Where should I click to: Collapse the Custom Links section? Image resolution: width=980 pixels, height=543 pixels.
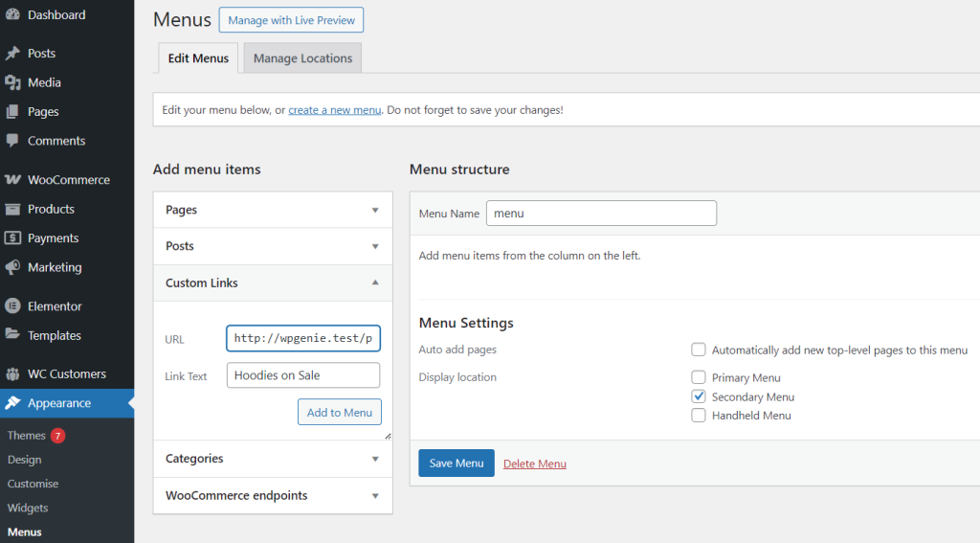[x=375, y=283]
